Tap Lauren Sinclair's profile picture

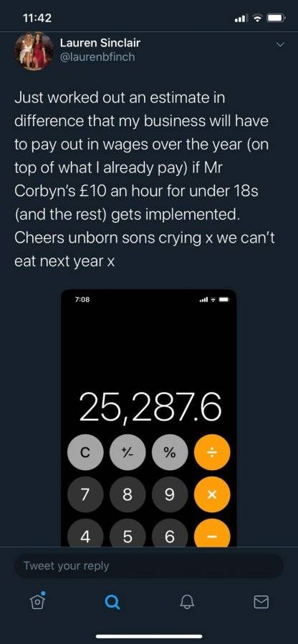pyautogui.click(x=34, y=51)
